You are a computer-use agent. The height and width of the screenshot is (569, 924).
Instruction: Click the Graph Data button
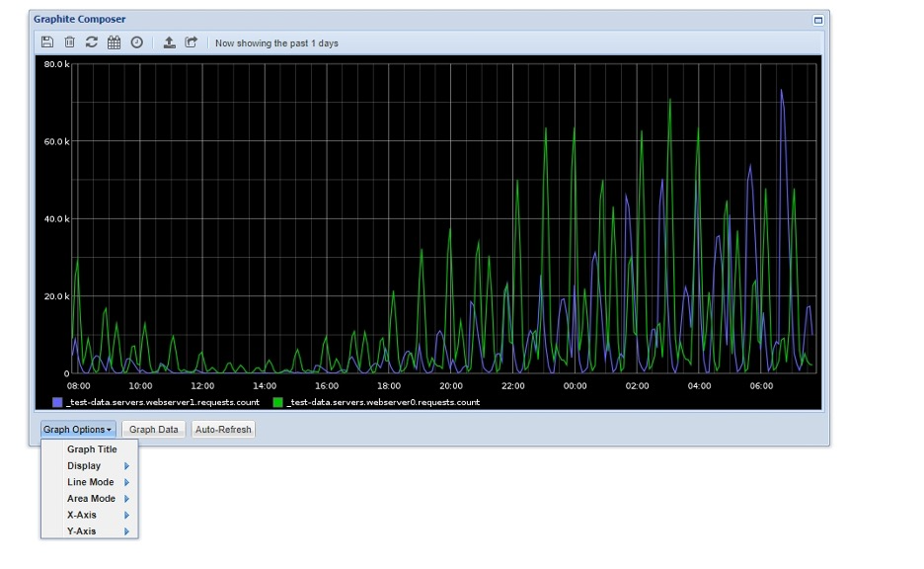pos(154,430)
